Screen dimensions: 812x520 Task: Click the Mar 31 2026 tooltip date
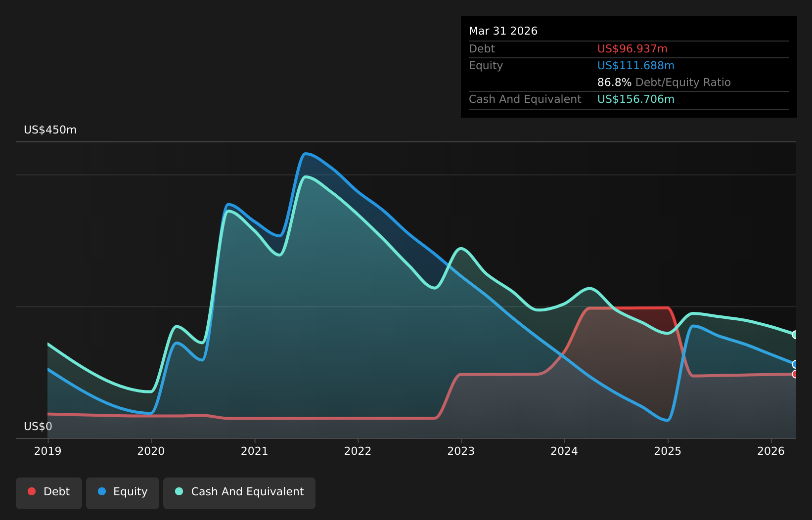tap(503, 31)
